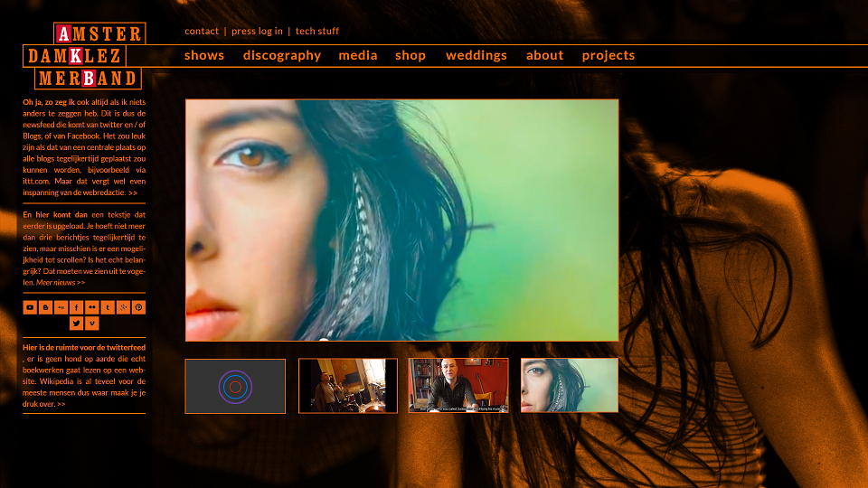Screen dimensions: 868x488
Task: Click news text starting 'En hier komt dan'
Action: point(84,249)
